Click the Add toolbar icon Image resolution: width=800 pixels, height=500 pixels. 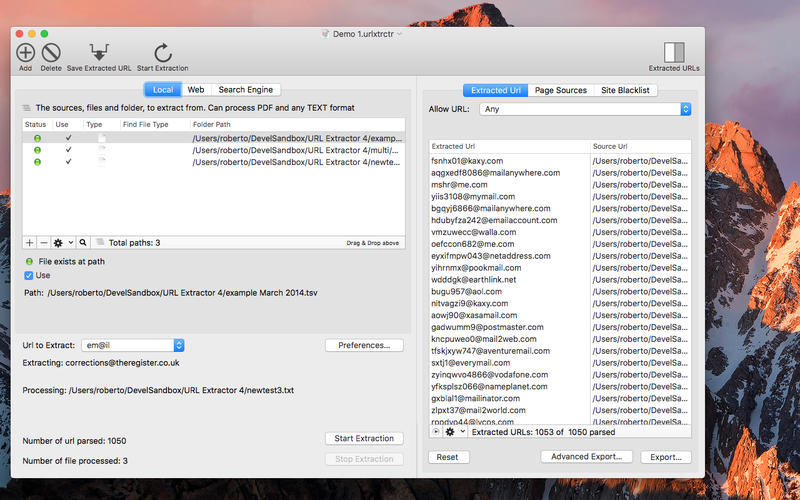tap(25, 53)
